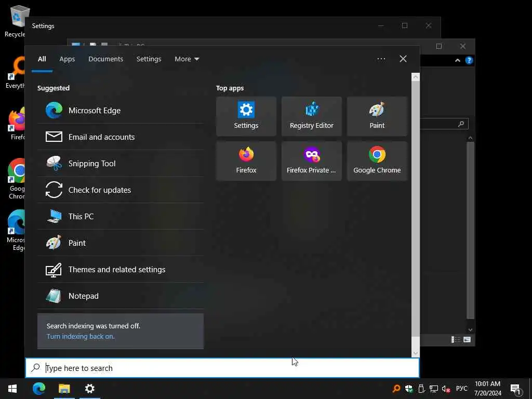This screenshot has height=399, width=532.
Task: Open Registry Editor tile in Top apps
Action: 312,116
